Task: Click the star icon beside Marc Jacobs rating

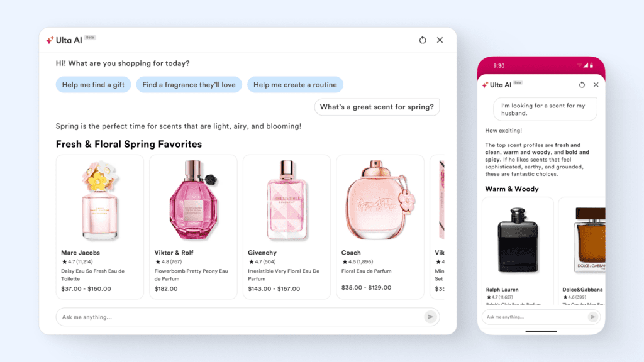Action: pyautogui.click(x=65, y=261)
